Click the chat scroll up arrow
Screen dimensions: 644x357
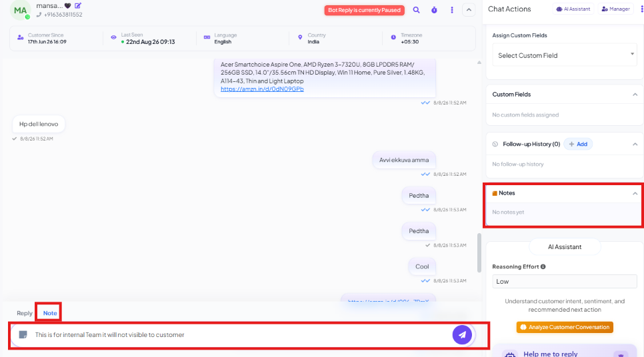point(479,63)
